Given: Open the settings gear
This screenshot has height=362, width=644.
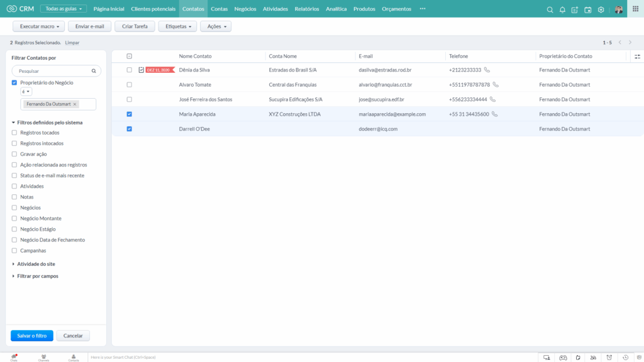Looking at the screenshot, I should click(601, 9).
